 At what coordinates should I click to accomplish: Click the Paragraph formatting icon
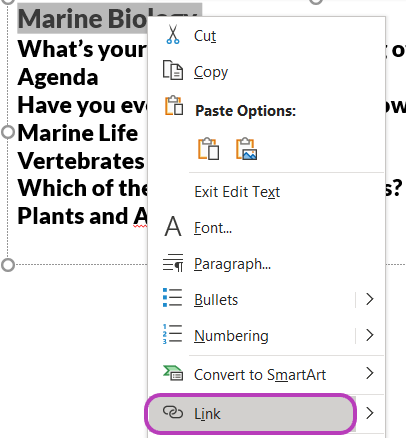point(173,263)
